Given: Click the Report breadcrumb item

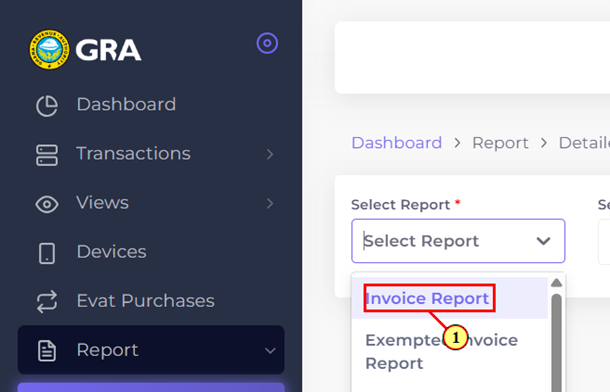Looking at the screenshot, I should point(500,143).
